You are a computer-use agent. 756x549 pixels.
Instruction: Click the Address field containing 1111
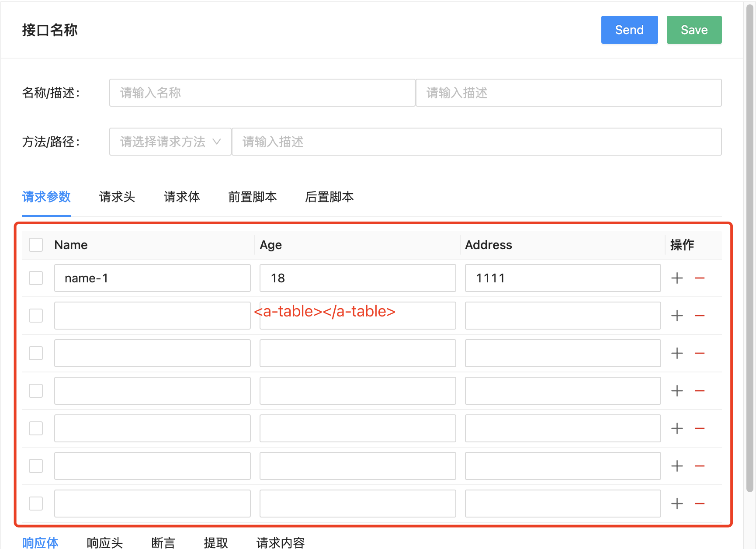coord(563,278)
